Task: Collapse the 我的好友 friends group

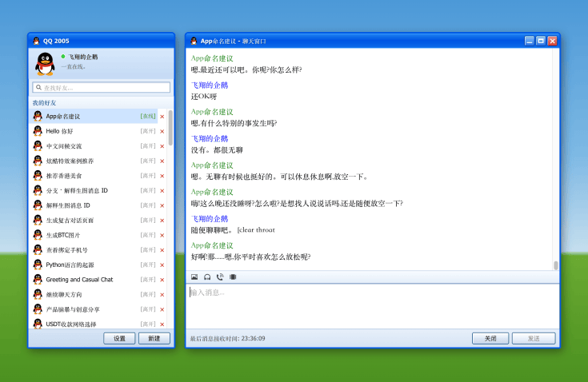Action: [x=44, y=102]
